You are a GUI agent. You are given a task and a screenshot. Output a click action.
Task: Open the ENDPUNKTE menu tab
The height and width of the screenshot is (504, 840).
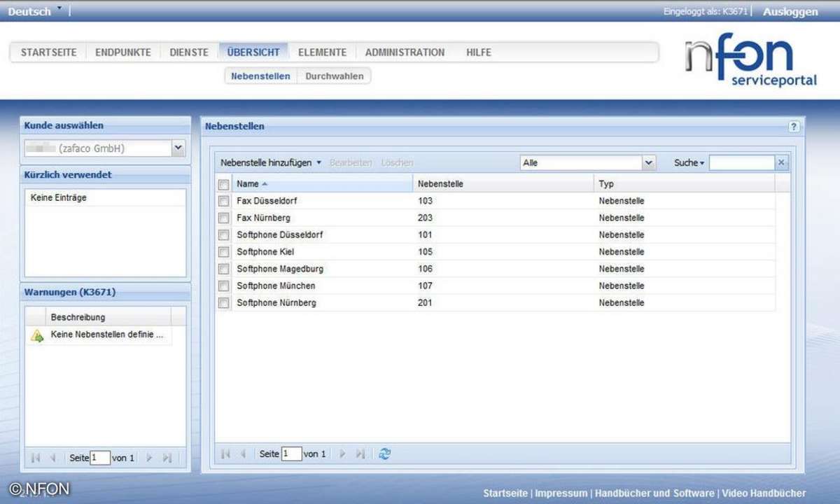tap(123, 52)
